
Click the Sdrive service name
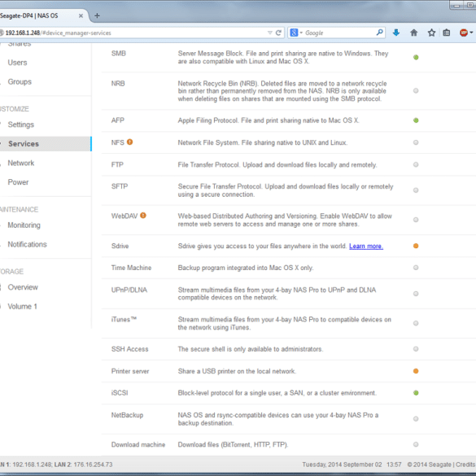[120, 246]
